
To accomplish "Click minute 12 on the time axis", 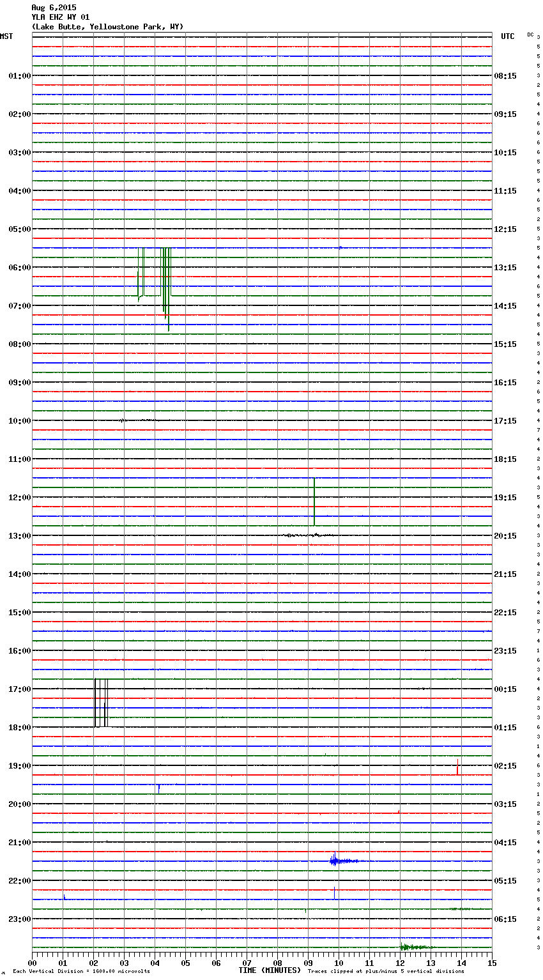I will (400, 963).
